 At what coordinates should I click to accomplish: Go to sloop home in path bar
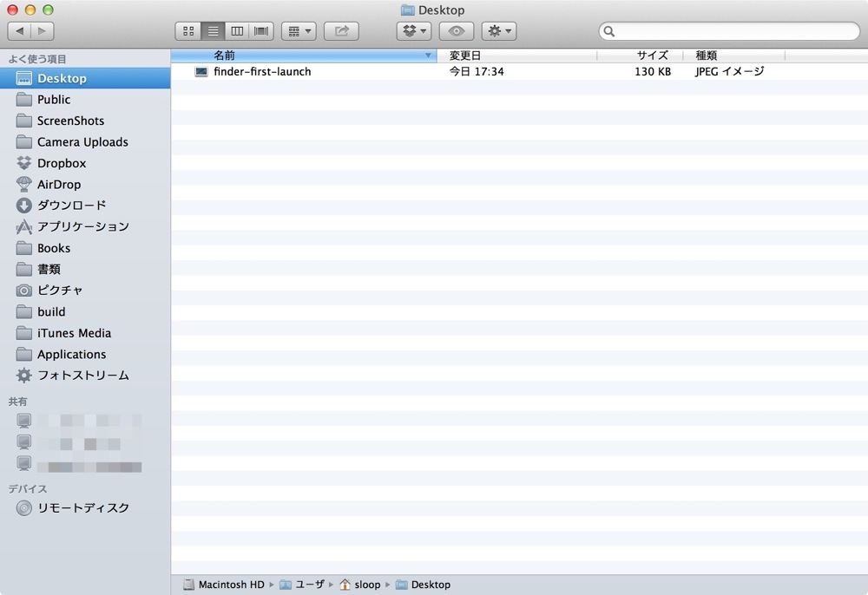tap(360, 585)
